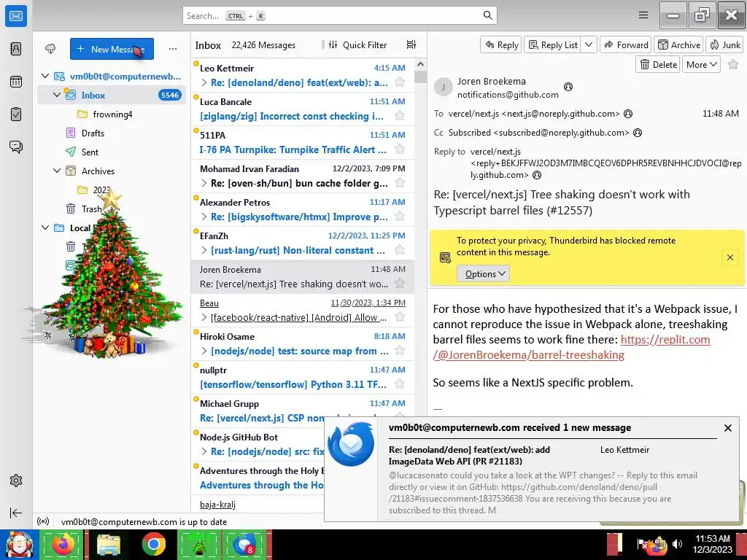Select the Archives folder

(x=112, y=171)
